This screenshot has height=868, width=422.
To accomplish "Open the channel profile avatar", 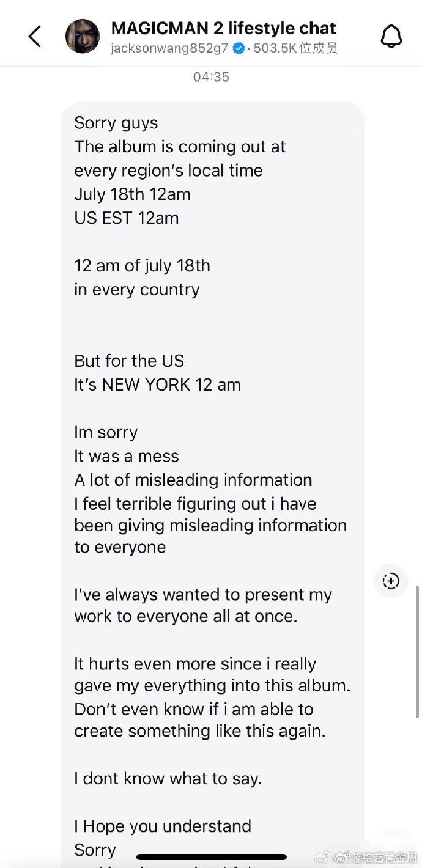I will pyautogui.click(x=83, y=36).
